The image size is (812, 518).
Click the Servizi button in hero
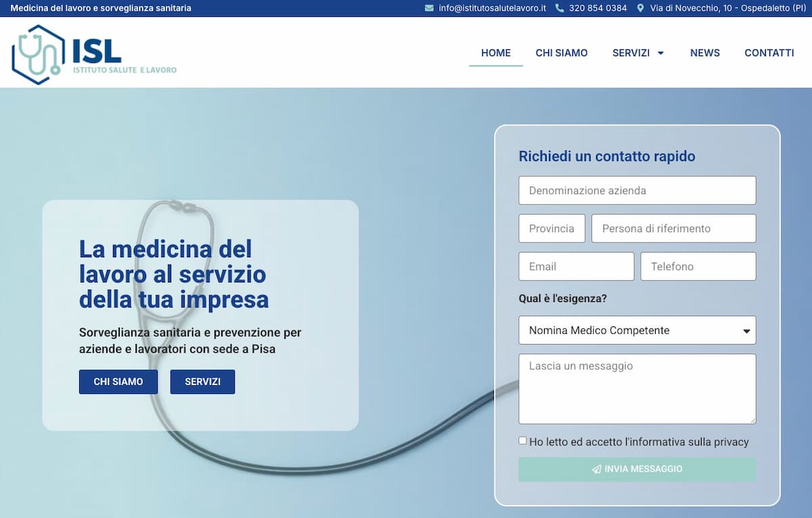(x=202, y=382)
